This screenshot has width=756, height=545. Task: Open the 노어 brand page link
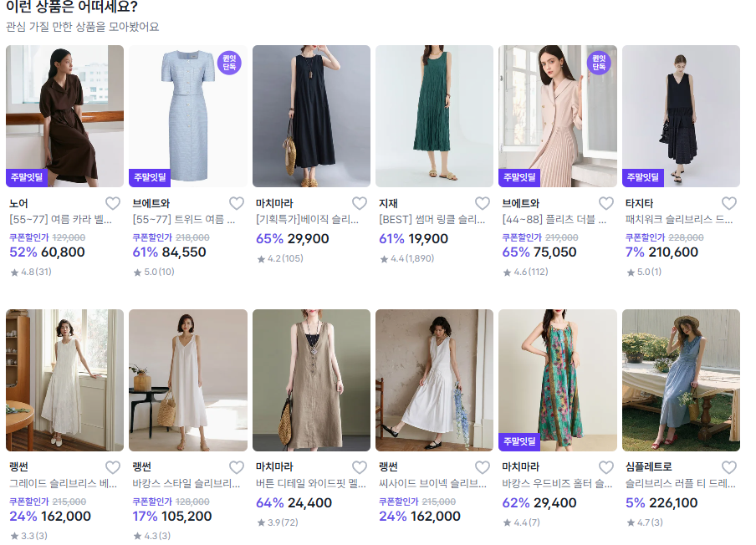pyautogui.click(x=18, y=202)
